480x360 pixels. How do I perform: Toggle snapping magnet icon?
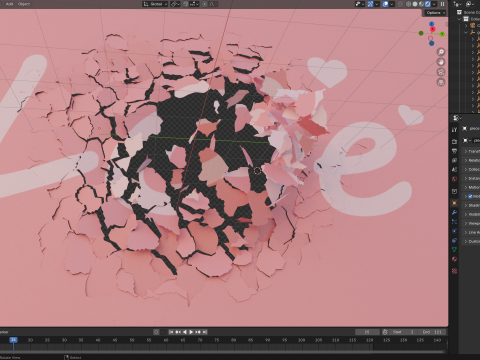186,4
